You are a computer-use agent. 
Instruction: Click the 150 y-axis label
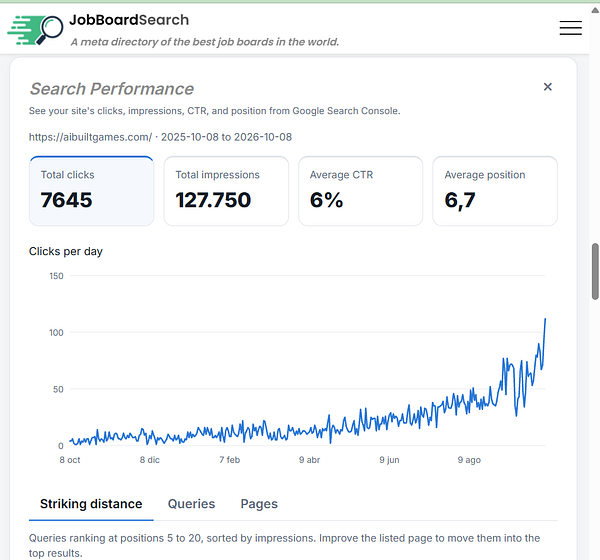tap(56, 276)
